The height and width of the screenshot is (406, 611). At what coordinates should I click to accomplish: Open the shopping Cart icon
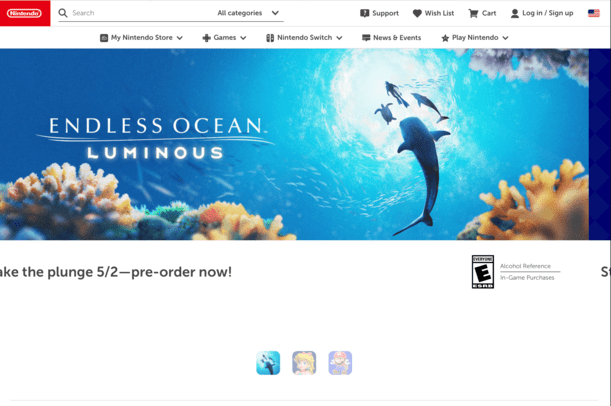coord(473,13)
